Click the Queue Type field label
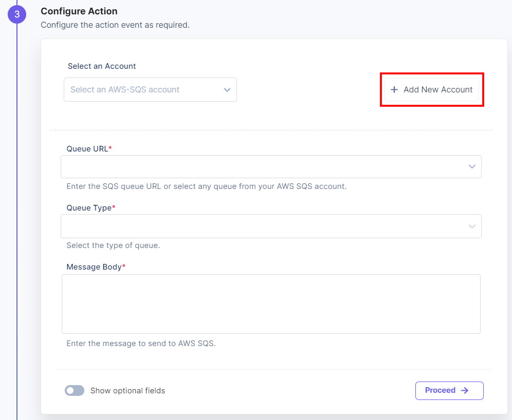Image resolution: width=512 pixels, height=420 pixels. 89,208
